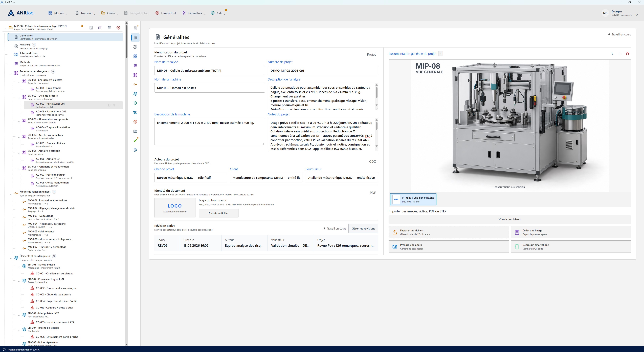Screen dimensions: 644x352
Task: Select the orange key Modes icon in the icon strip
Action: 135,84
